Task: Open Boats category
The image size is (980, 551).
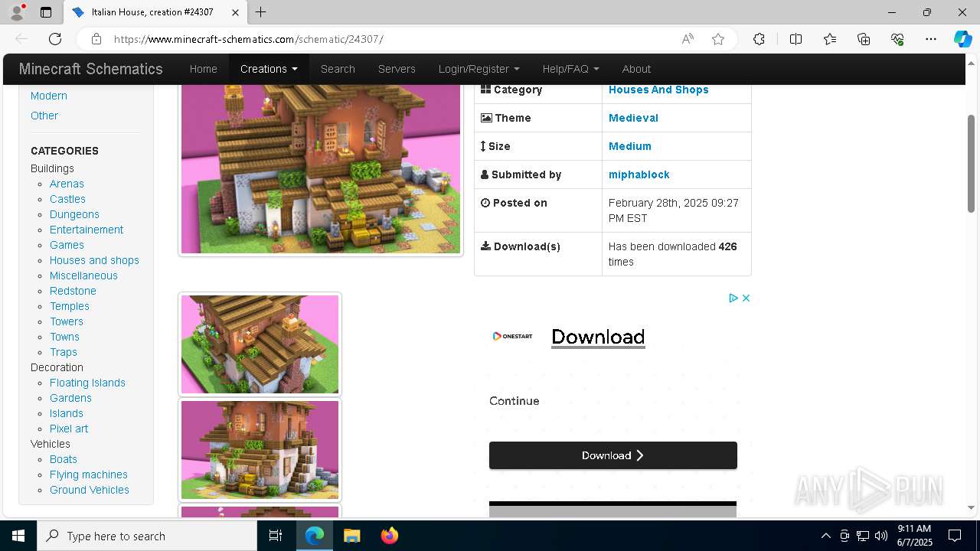Action: (64, 459)
